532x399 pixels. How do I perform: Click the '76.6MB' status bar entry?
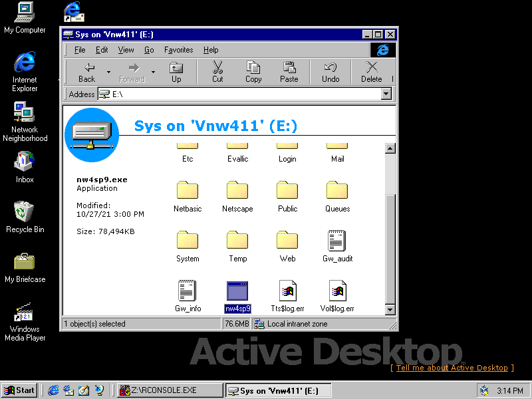pos(237,324)
